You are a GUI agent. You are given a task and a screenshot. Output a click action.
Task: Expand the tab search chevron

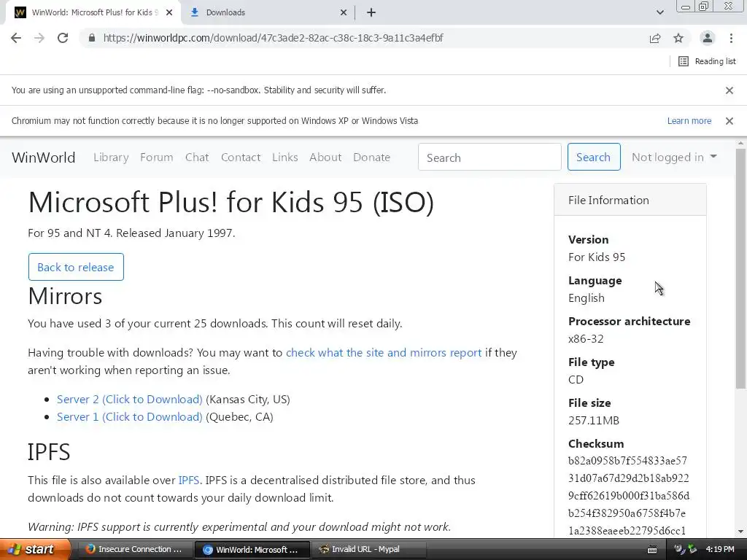click(x=659, y=12)
